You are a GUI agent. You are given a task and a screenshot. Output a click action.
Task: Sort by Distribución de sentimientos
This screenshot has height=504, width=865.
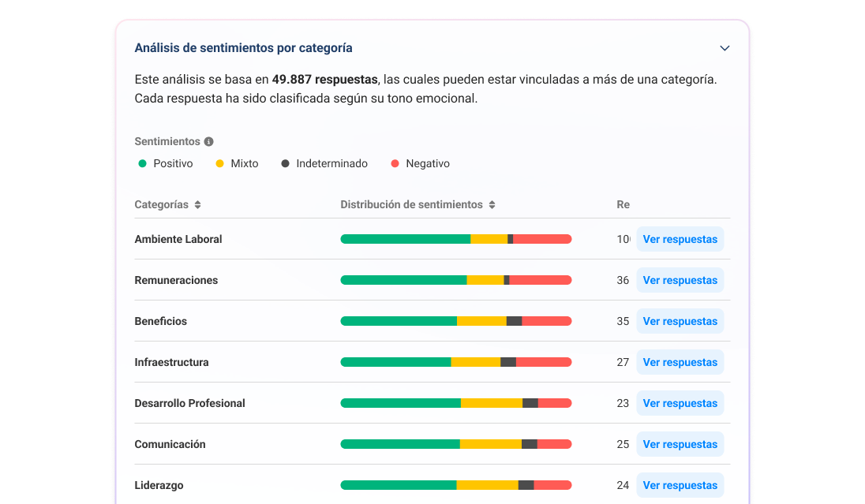click(492, 204)
